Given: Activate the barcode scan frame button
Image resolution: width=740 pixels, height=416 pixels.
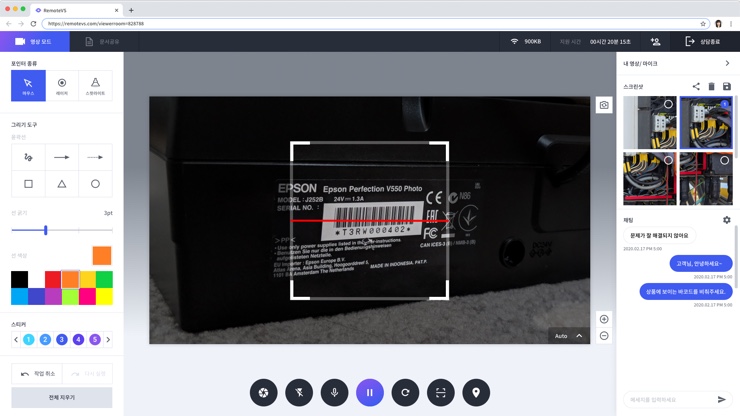Looking at the screenshot, I should coord(441,392).
